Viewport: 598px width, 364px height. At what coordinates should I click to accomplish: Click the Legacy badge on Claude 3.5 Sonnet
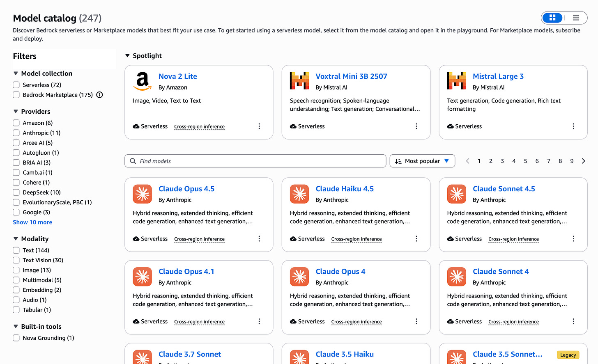pyautogui.click(x=568, y=355)
